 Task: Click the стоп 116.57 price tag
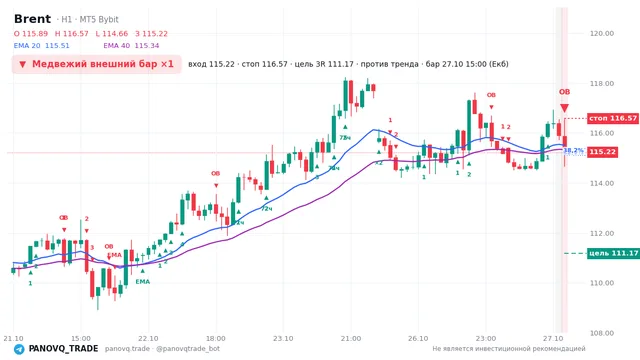point(613,118)
